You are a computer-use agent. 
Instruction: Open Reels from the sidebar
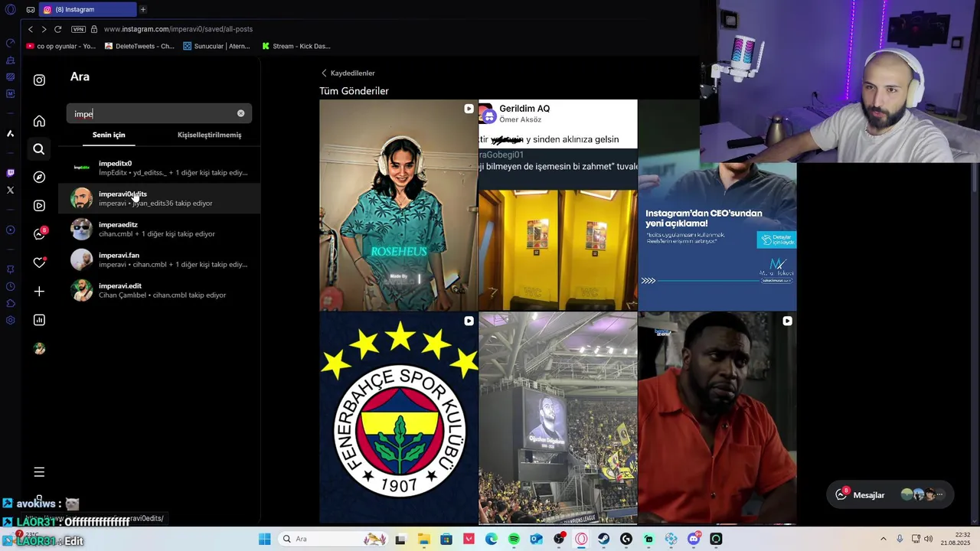pos(39,205)
